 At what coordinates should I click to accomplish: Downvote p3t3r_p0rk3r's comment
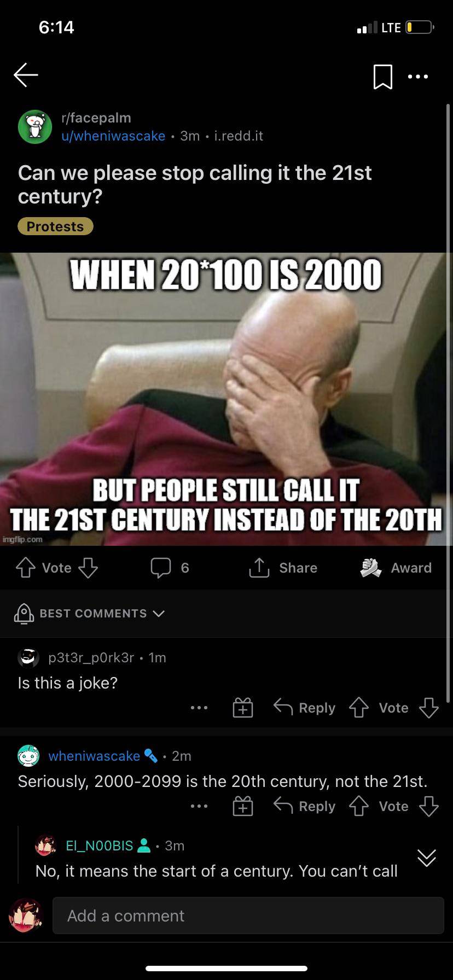[429, 708]
